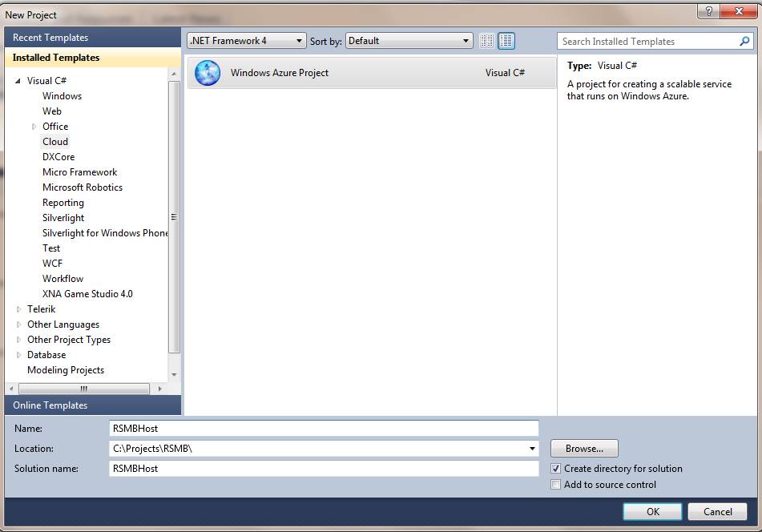Select the WCF category
762x532 pixels.
click(52, 264)
